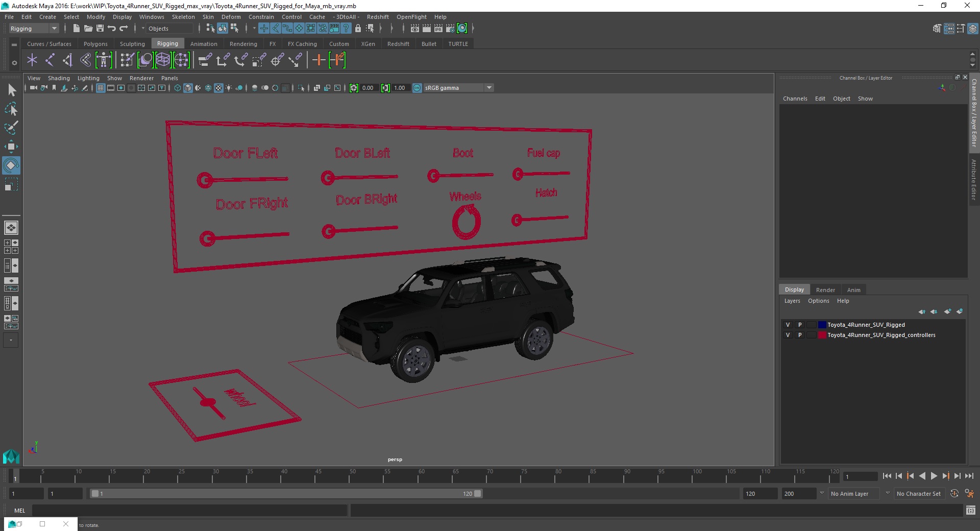Open the Layers menu in layer editor
This screenshot has width=980, height=531.
(x=792, y=301)
